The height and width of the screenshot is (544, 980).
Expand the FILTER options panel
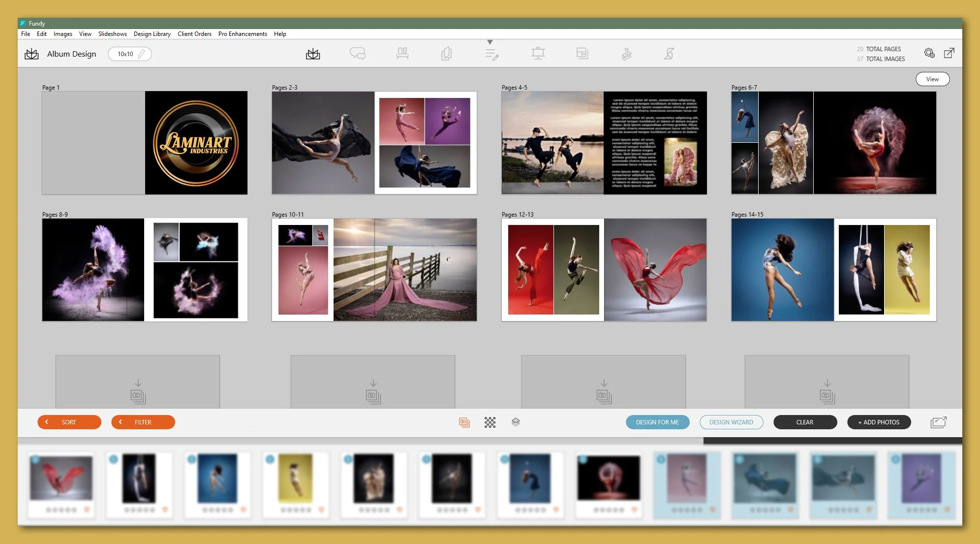(x=143, y=422)
